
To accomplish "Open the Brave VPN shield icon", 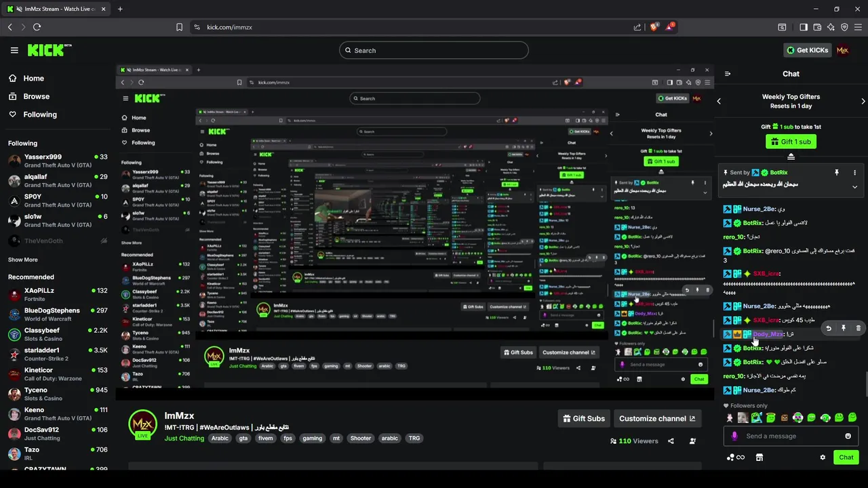I will pos(844,27).
